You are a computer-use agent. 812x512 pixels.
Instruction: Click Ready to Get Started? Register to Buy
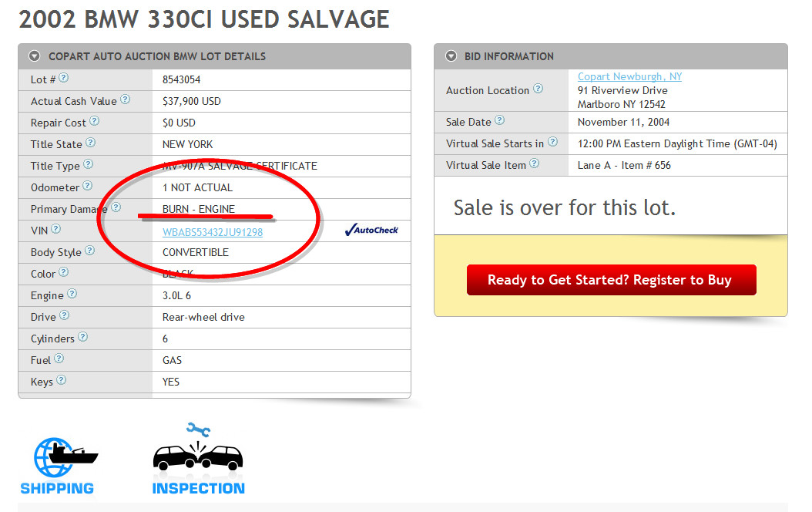pyautogui.click(x=611, y=280)
